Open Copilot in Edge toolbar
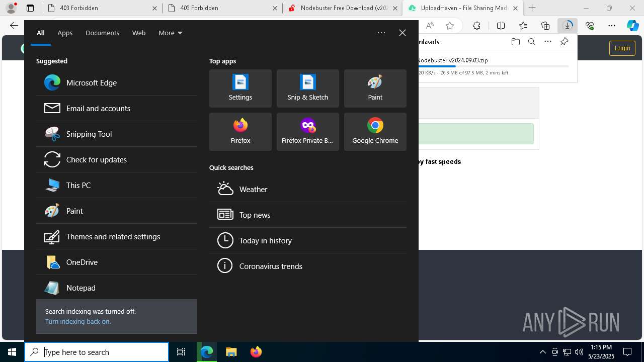The width and height of the screenshot is (644, 362). coord(632,26)
